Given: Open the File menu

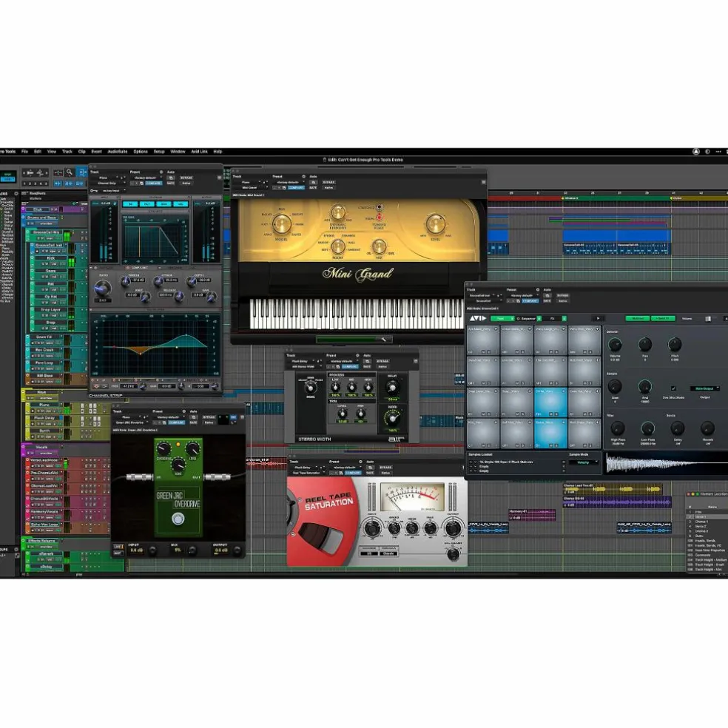Looking at the screenshot, I should point(24,152).
